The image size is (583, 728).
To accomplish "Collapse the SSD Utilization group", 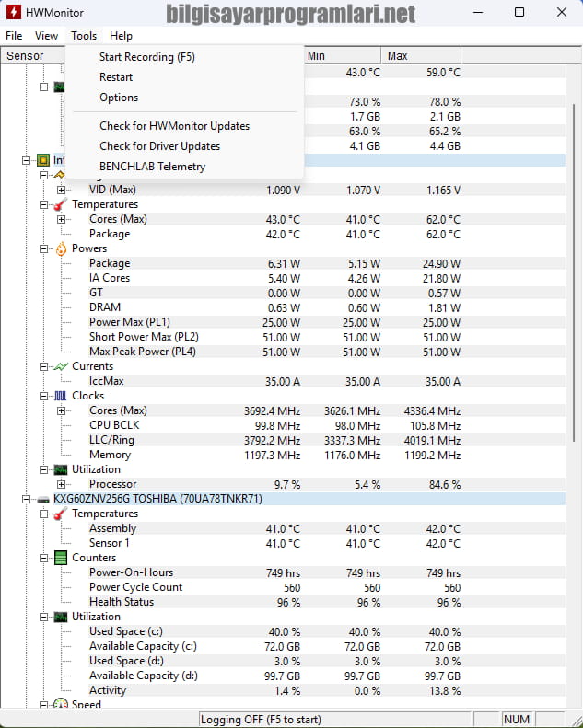I will click(43, 617).
